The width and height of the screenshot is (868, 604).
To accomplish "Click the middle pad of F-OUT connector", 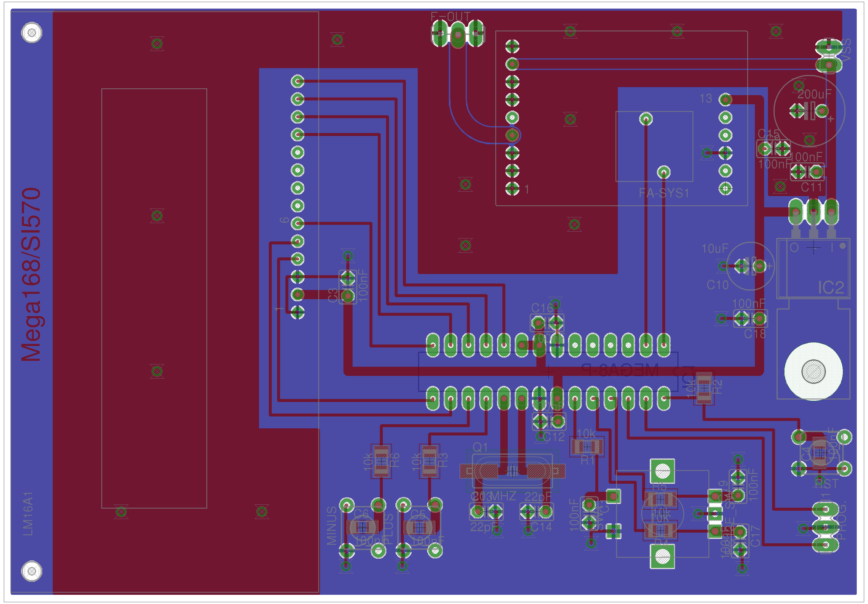I will [x=458, y=35].
